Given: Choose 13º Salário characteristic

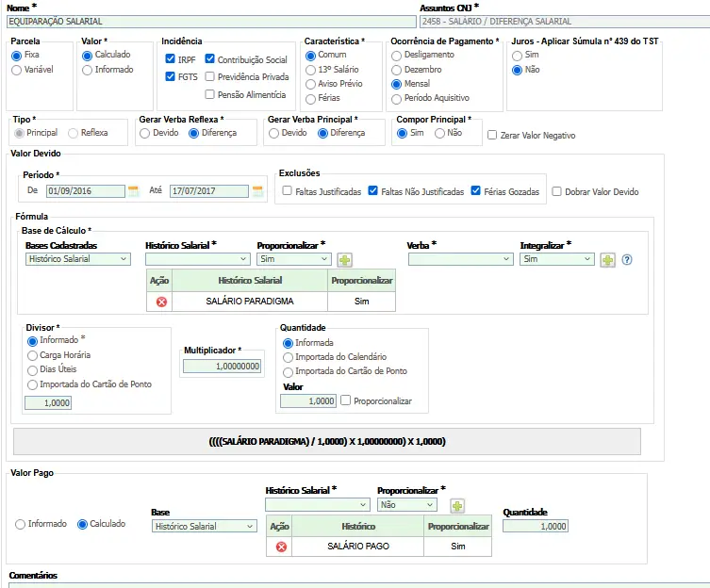Looking at the screenshot, I should (311, 70).
